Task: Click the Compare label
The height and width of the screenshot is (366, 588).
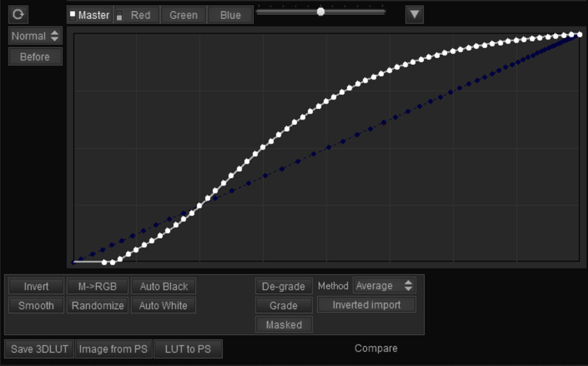Action: click(x=376, y=349)
